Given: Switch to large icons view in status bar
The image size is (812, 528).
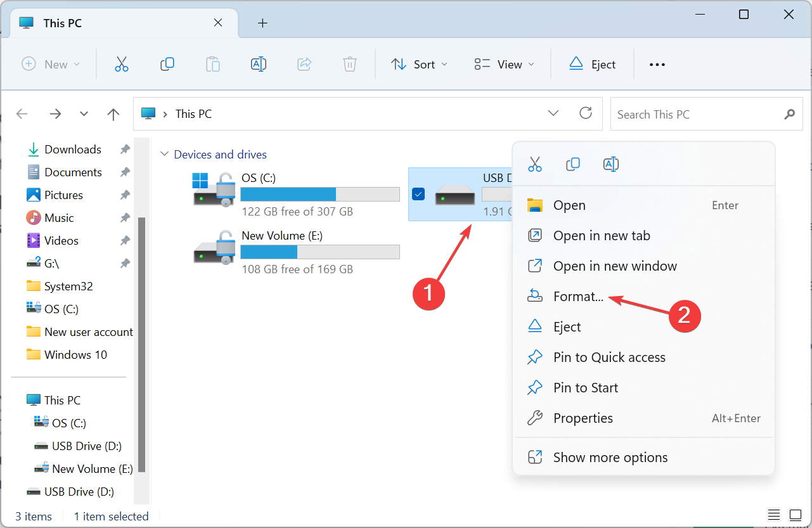Looking at the screenshot, I should pos(795,514).
